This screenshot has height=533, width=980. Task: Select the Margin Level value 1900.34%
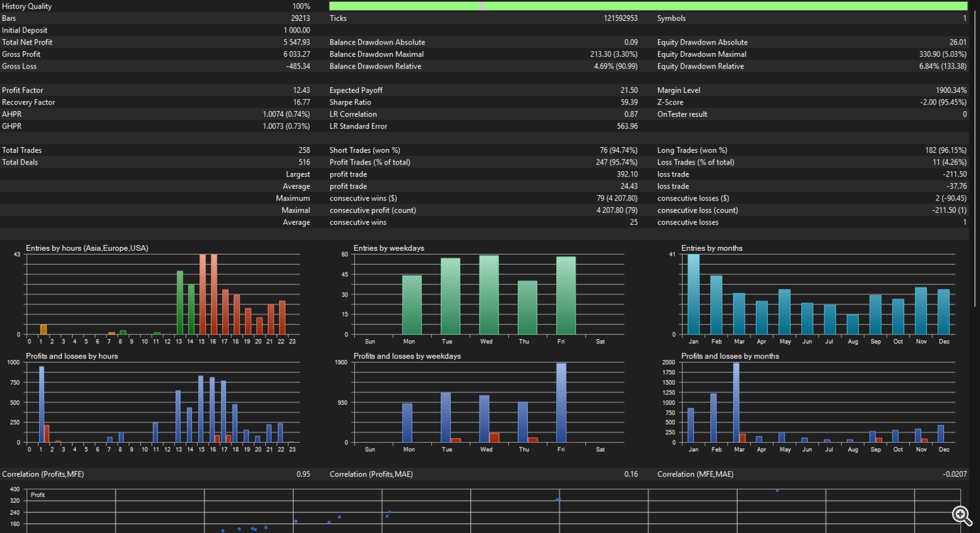pos(951,90)
